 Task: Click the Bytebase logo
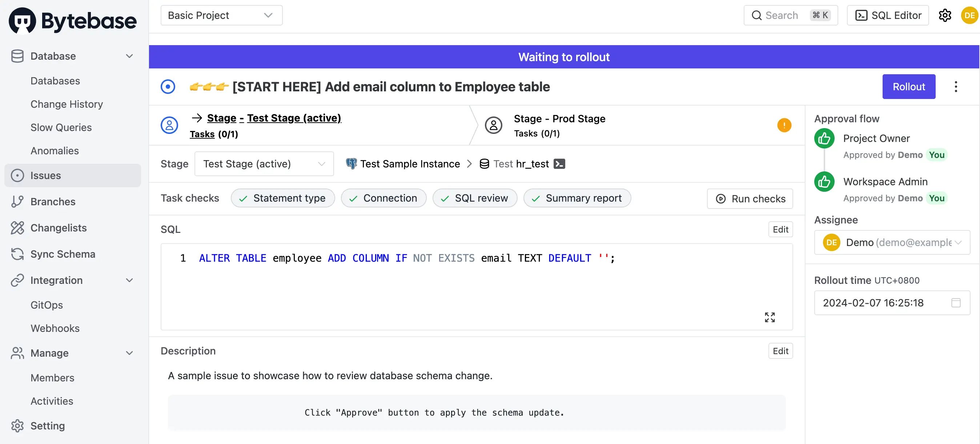point(73,21)
